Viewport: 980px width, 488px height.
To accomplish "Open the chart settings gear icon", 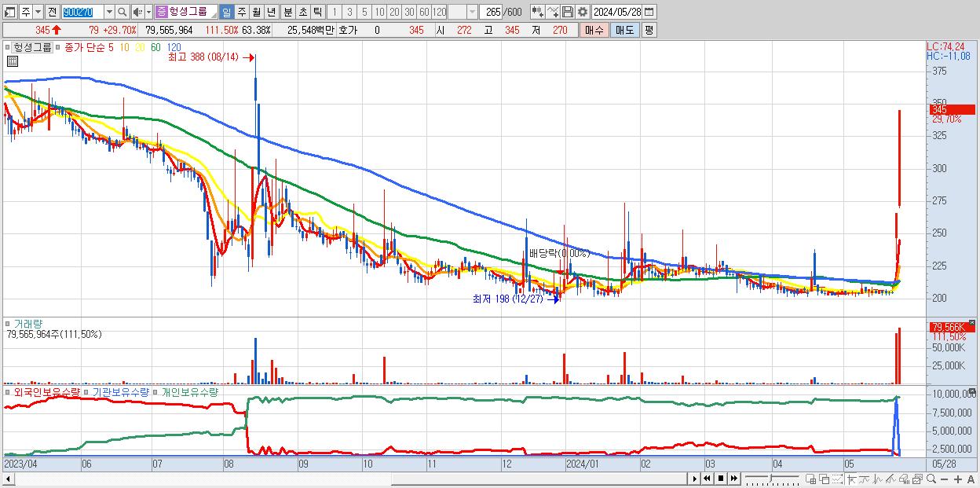I will pos(582,12).
